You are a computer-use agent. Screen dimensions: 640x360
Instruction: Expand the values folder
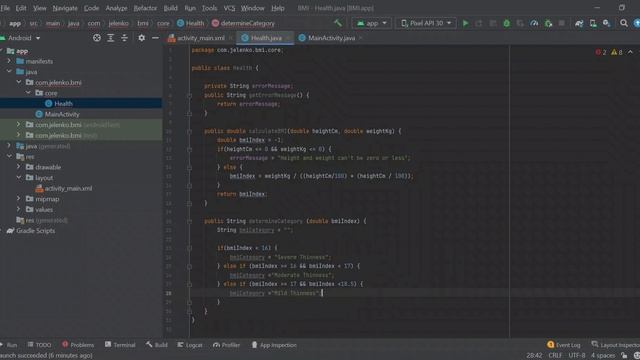(x=18, y=209)
